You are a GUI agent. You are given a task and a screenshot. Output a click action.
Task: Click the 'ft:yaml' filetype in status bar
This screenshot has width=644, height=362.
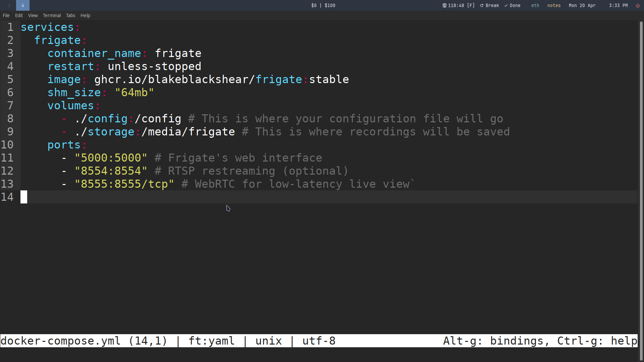pyautogui.click(x=212, y=341)
